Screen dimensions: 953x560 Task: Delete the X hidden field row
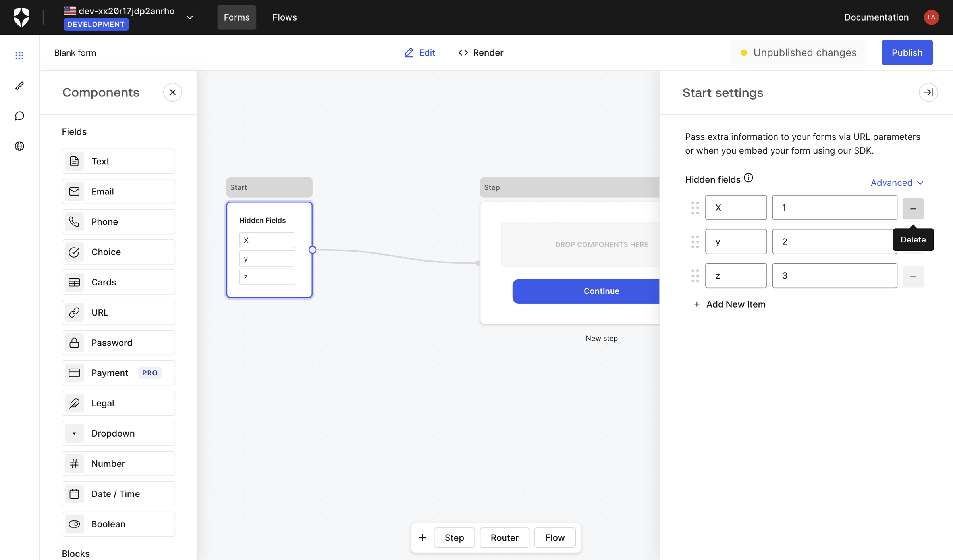click(x=913, y=208)
